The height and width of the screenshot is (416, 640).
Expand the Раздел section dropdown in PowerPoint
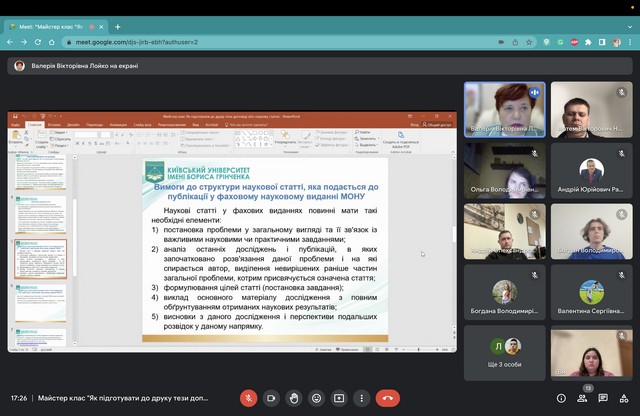pos(60,146)
